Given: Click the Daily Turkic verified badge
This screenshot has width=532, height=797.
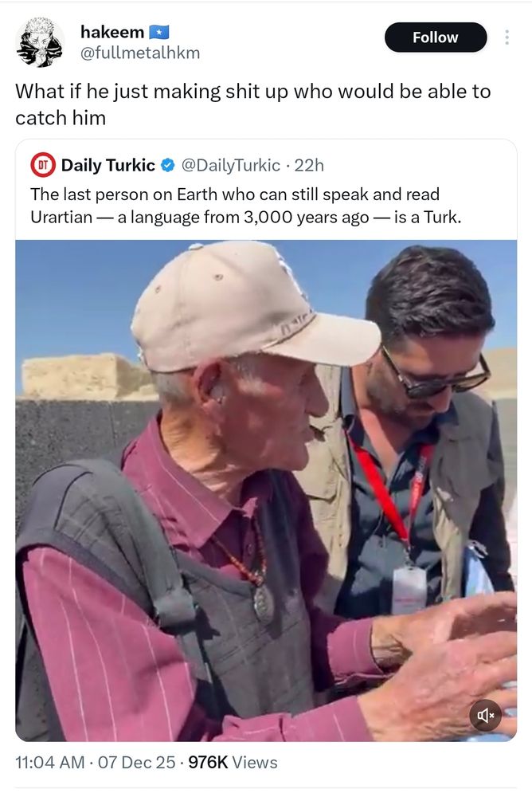Looking at the screenshot, I should [168, 165].
